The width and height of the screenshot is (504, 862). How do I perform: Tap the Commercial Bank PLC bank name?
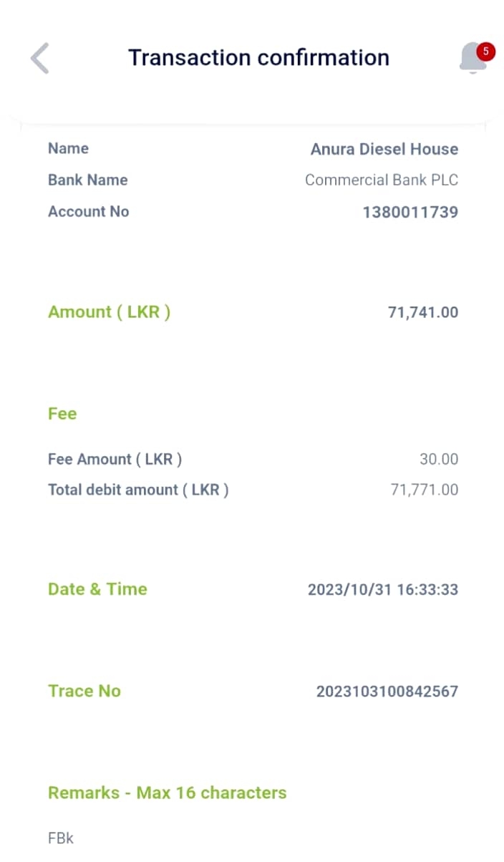click(381, 180)
